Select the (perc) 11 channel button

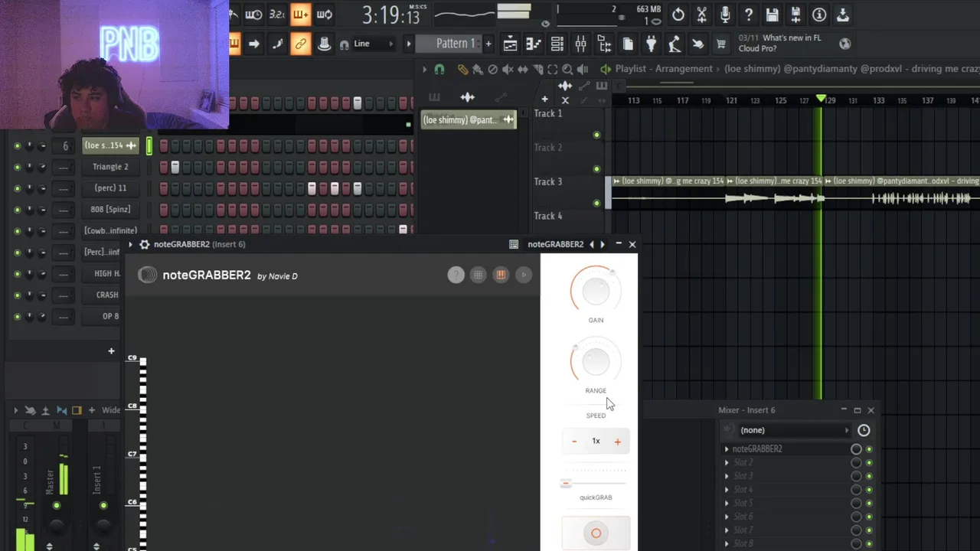pos(111,188)
